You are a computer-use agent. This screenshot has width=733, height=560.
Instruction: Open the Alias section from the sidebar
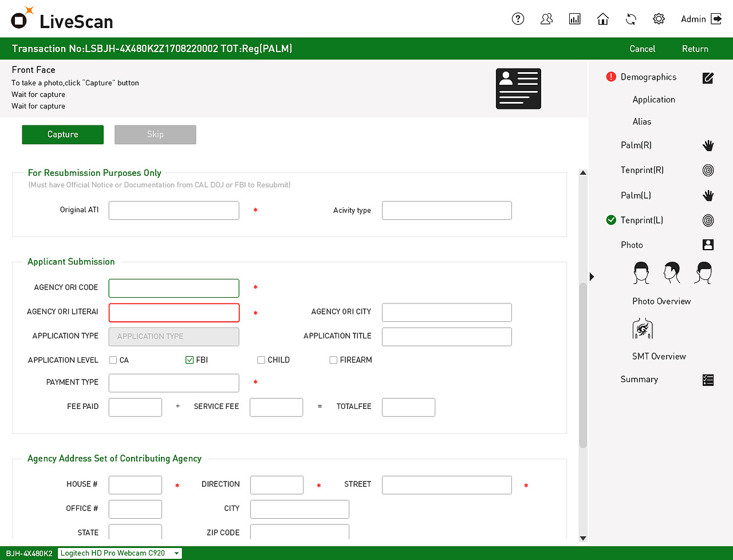(x=641, y=121)
